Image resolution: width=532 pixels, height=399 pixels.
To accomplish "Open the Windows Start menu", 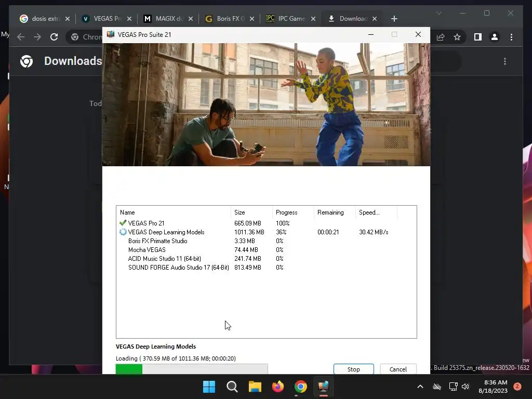I will 209,387.
